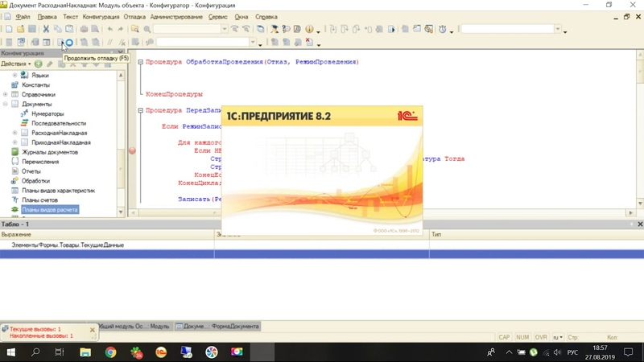The width and height of the screenshot is (644, 362).
Task: Collapse the ОбработкаПроведения procedure block
Action: [x=140, y=62]
